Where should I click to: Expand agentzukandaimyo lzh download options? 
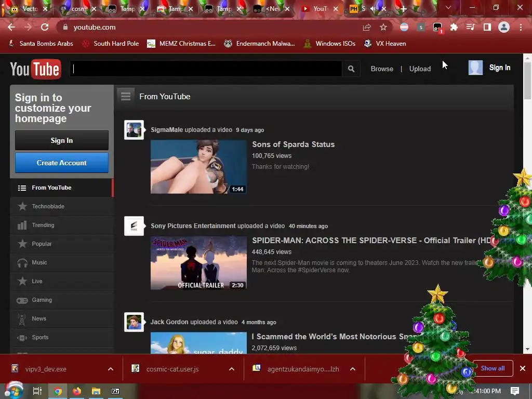click(x=353, y=369)
